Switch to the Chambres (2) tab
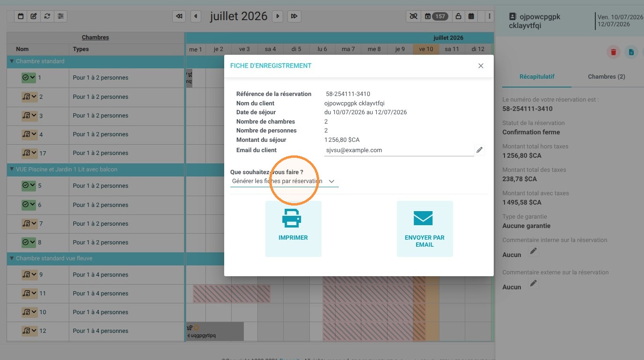644x360 pixels. tap(606, 76)
